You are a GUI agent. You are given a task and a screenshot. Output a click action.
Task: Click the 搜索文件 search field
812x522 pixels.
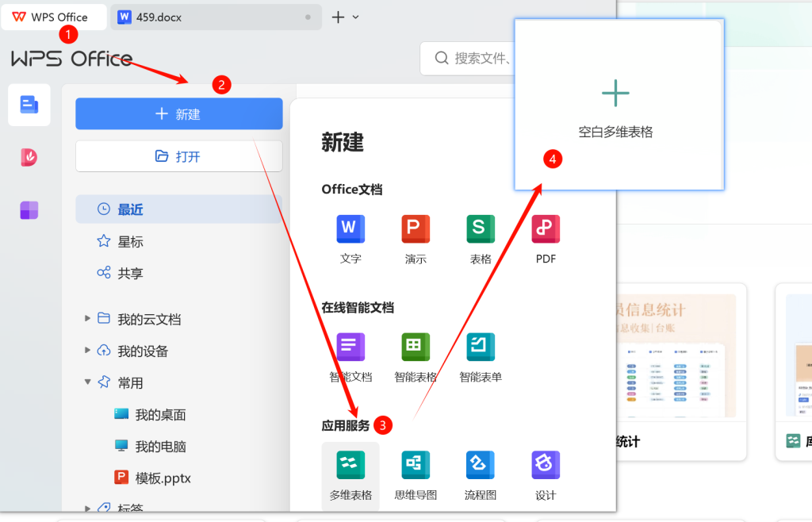pos(469,58)
